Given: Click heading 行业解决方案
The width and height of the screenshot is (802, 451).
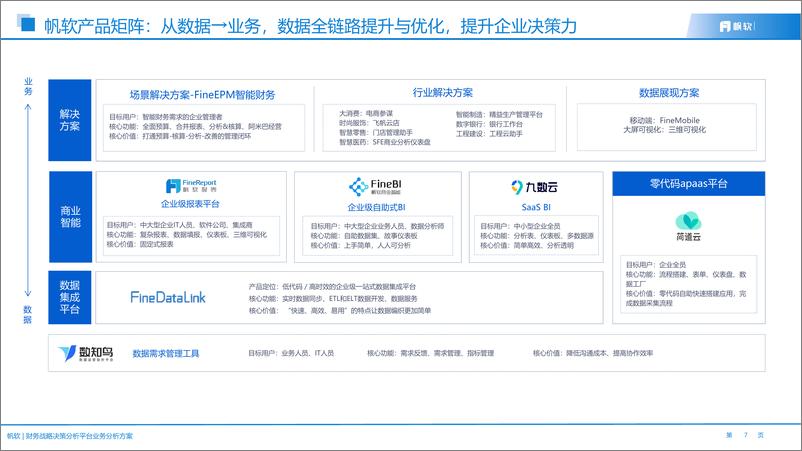Looking at the screenshot, I should (442, 93).
